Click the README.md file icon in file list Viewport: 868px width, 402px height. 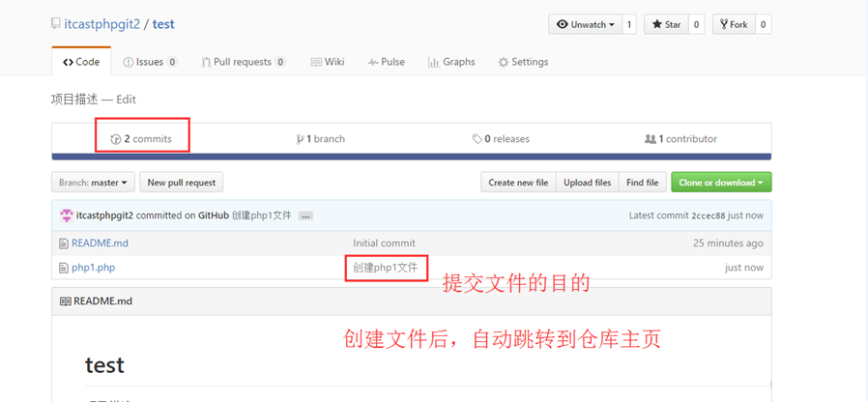pyautogui.click(x=64, y=244)
